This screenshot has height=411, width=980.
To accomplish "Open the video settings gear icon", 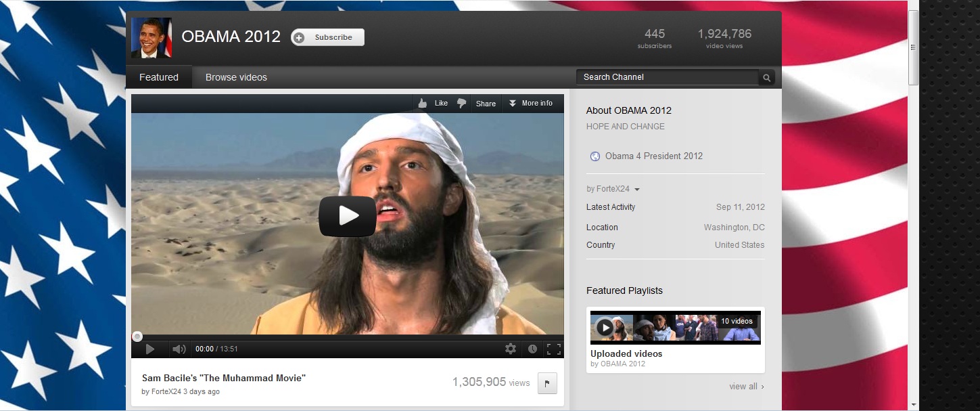I will pyautogui.click(x=511, y=349).
